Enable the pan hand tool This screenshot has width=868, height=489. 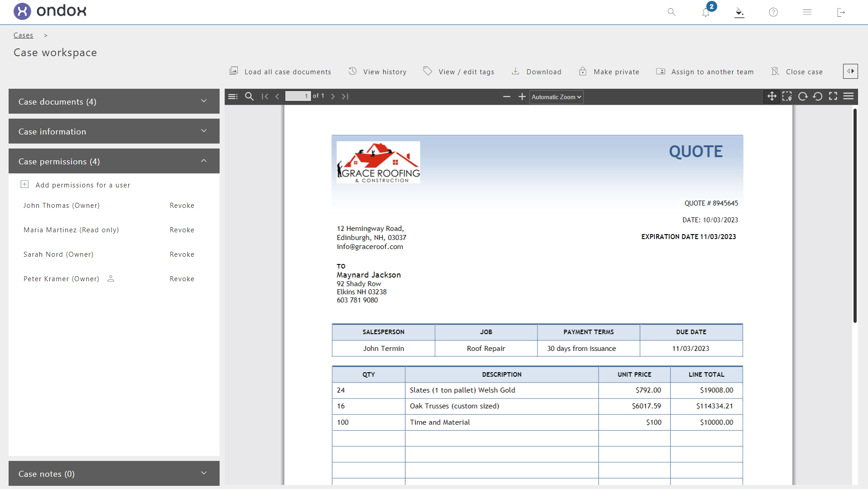(772, 96)
